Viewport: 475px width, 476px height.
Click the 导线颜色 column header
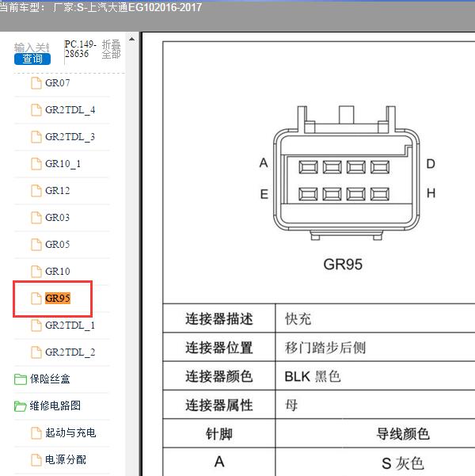403,434
